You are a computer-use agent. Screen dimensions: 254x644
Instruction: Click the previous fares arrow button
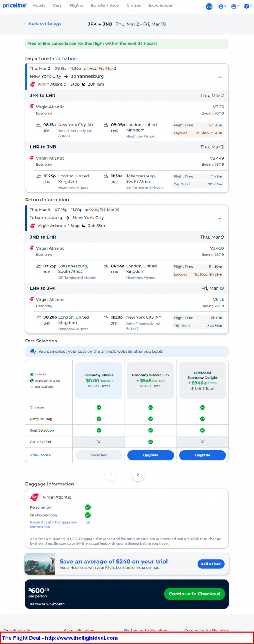click(x=111, y=474)
